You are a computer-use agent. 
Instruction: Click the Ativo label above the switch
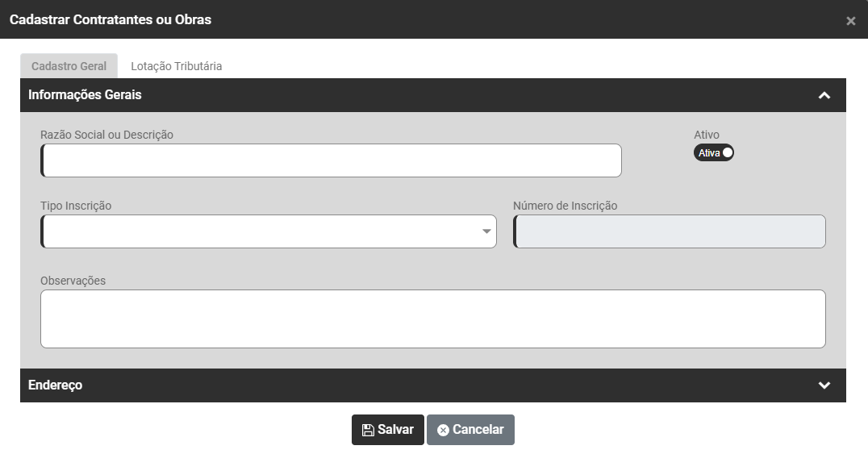[706, 135]
